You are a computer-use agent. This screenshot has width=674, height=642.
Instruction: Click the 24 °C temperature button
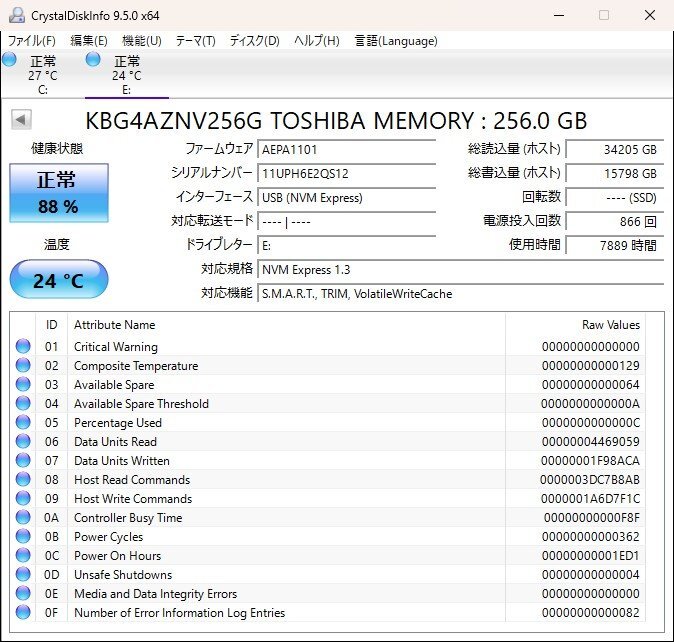coord(59,279)
